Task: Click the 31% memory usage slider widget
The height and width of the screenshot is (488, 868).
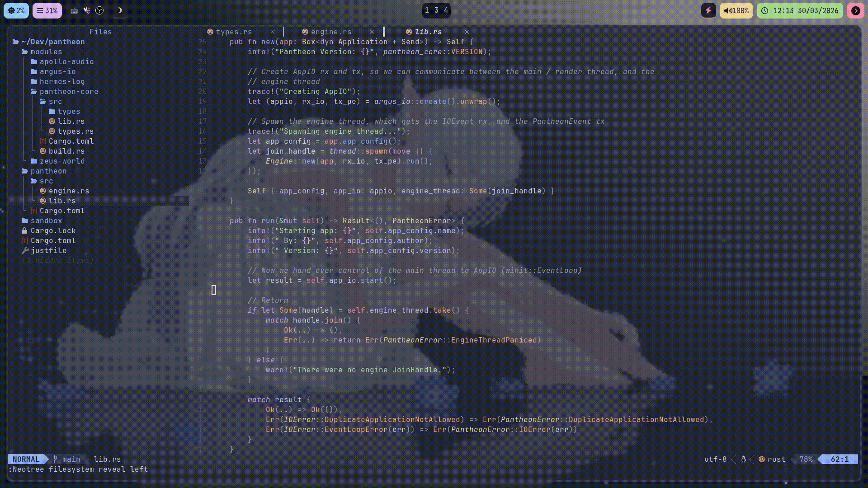Action: 47,10
